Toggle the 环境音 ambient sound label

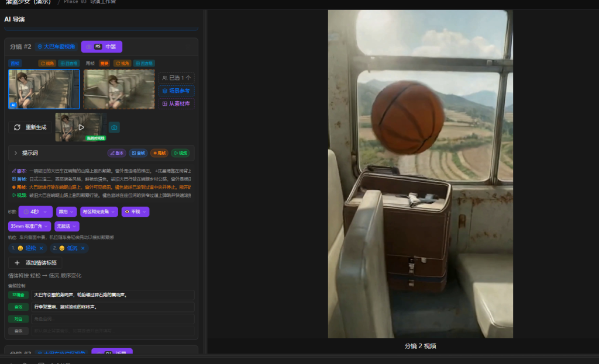tap(18, 295)
